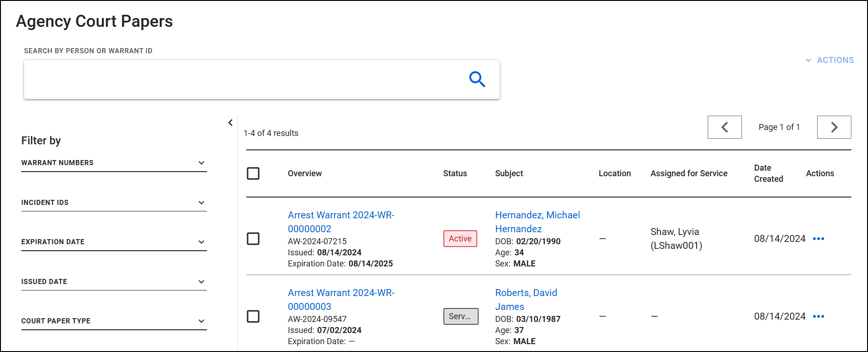Check the Arrest Warrant 2024-WR-00000002 row
The image size is (868, 352).
pyautogui.click(x=253, y=239)
